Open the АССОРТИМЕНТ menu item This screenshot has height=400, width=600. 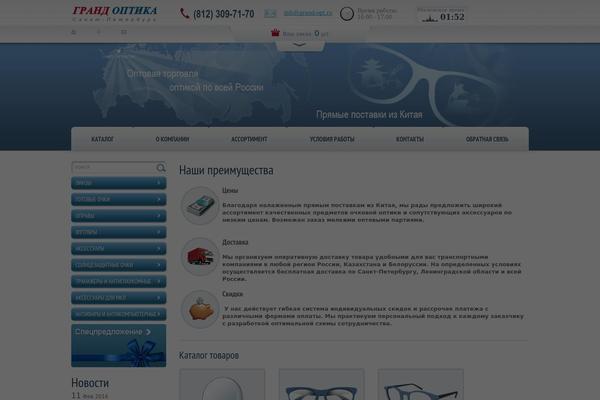(249, 139)
